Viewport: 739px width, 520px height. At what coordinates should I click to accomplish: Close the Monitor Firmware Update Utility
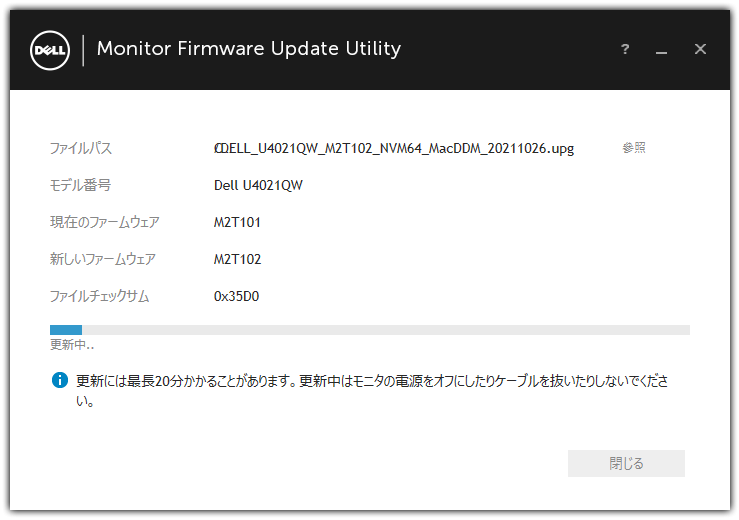700,49
